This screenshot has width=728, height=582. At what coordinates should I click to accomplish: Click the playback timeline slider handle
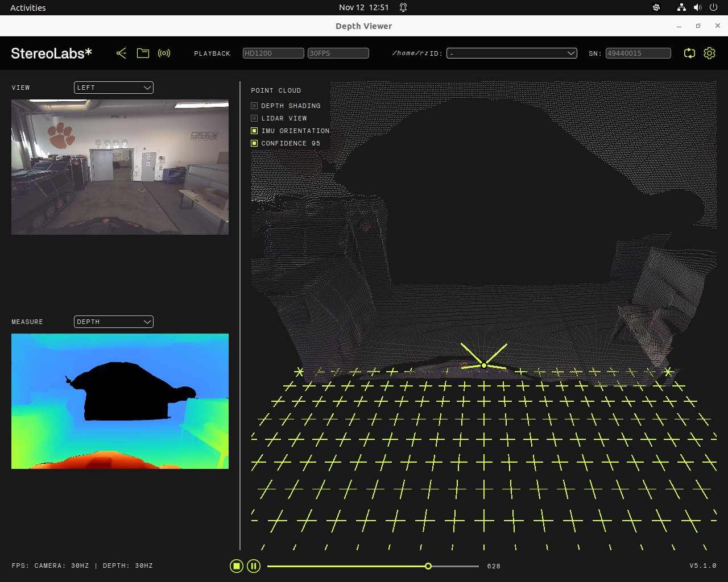(x=428, y=566)
